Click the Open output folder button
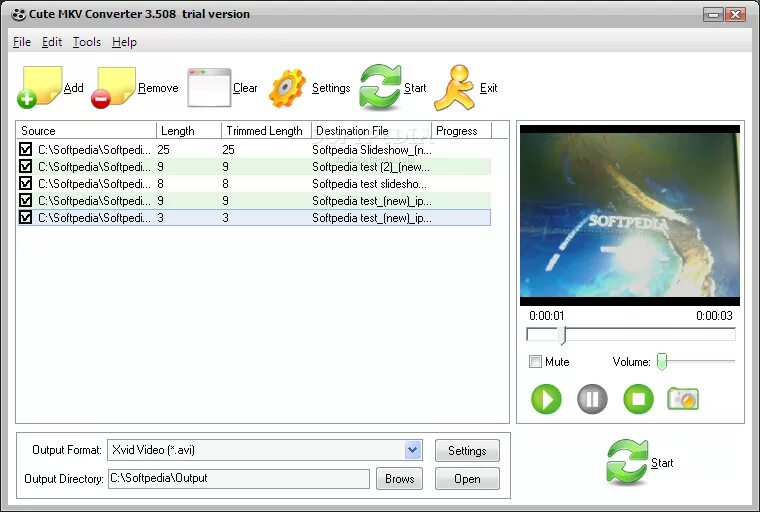Screen dimensions: 760x512 tap(467, 479)
